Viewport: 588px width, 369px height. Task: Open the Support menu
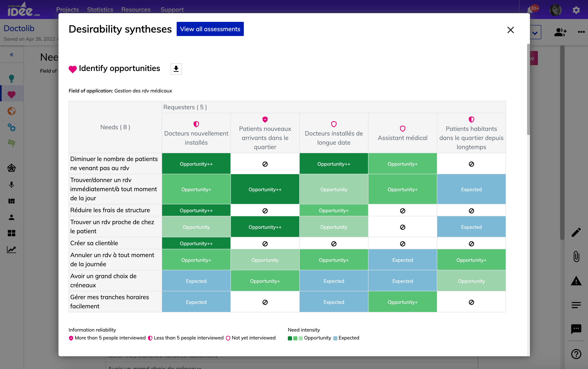tap(172, 10)
